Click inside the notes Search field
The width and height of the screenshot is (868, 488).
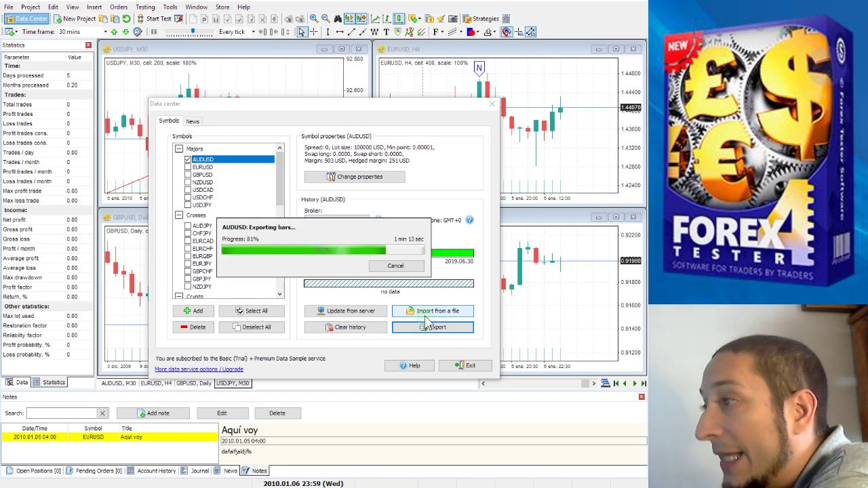(x=63, y=413)
